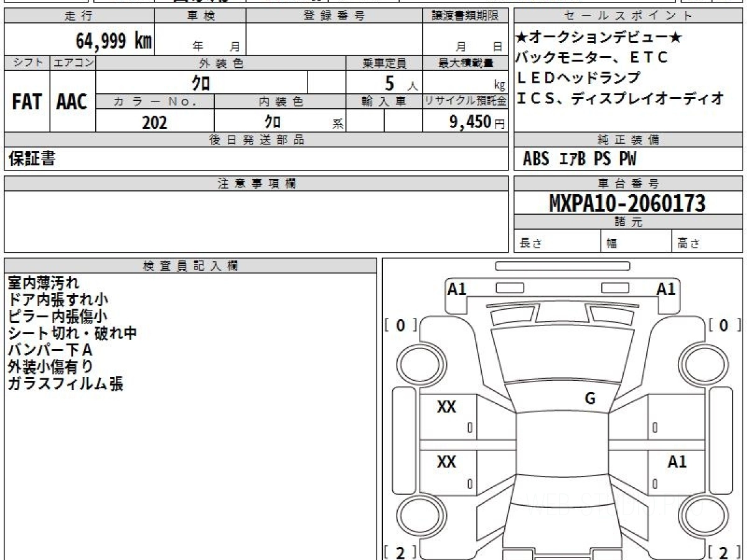Image resolution: width=747 pixels, height=560 pixels.
Task: Select the 内装色 header
Action: pos(280,101)
